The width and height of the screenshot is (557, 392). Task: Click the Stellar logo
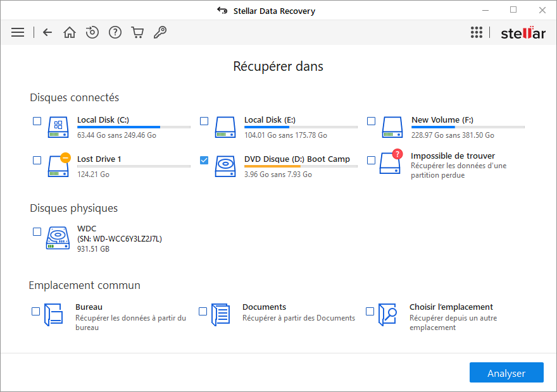(523, 33)
